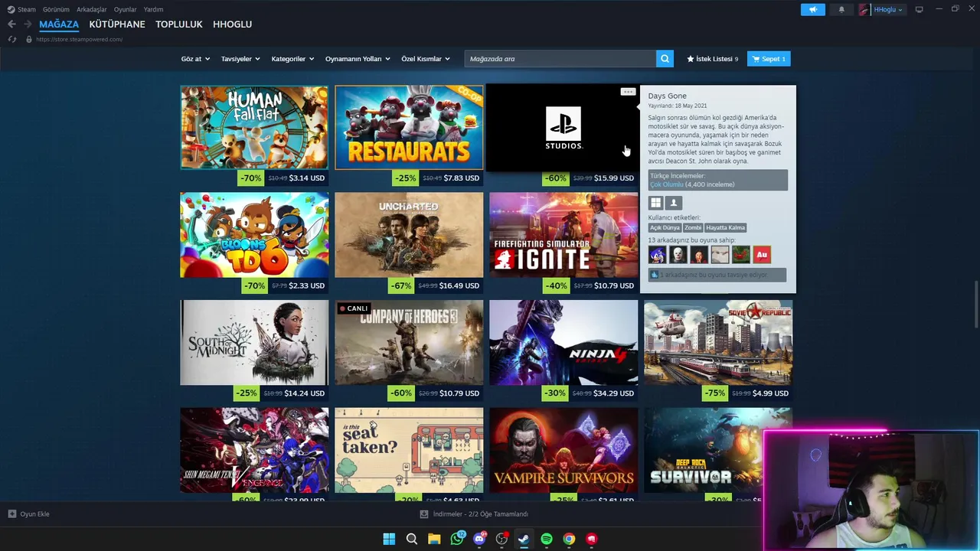Expand the Oynamanın Yolları dropdown
The width and height of the screenshot is (980, 551).
(358, 59)
